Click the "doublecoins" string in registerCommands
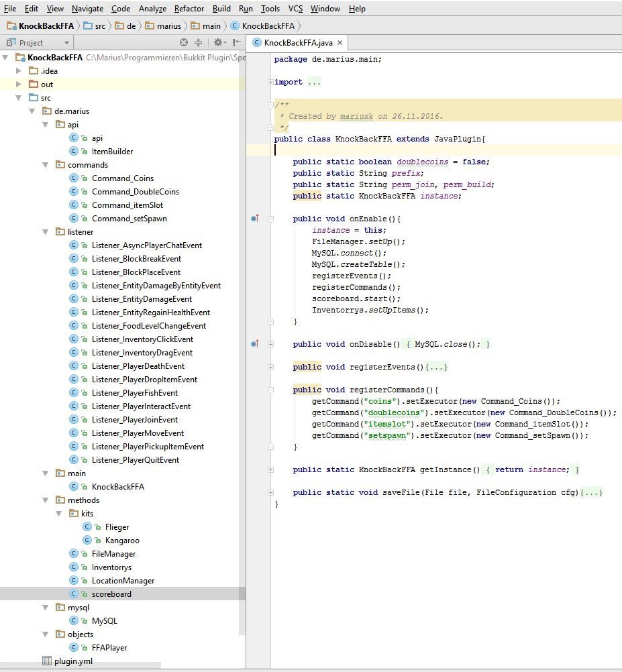 point(394,412)
